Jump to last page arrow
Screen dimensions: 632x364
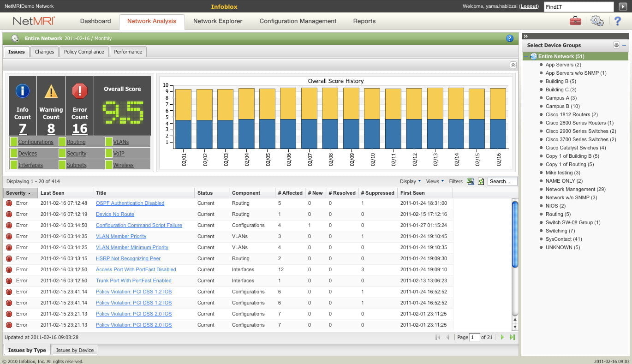(513, 337)
